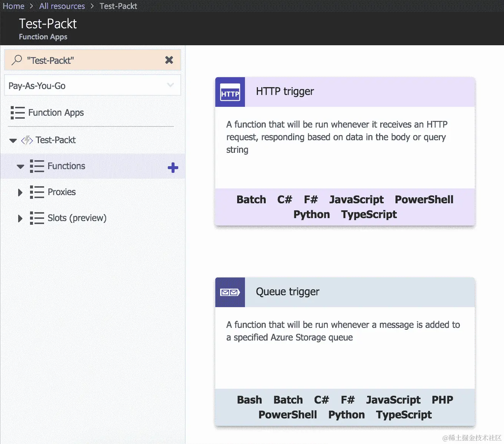Image resolution: width=504 pixels, height=444 pixels.
Task: Expand the Proxies node
Action: pos(20,192)
